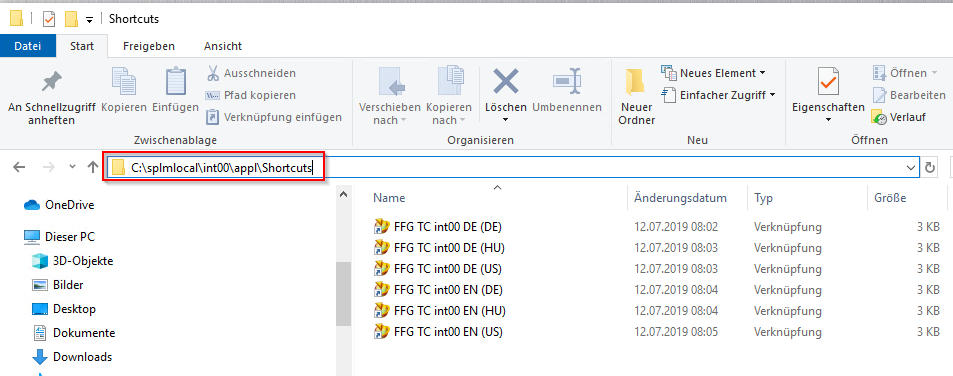This screenshot has height=376, width=953.
Task: Open the Datei menu tab
Action: [x=28, y=46]
